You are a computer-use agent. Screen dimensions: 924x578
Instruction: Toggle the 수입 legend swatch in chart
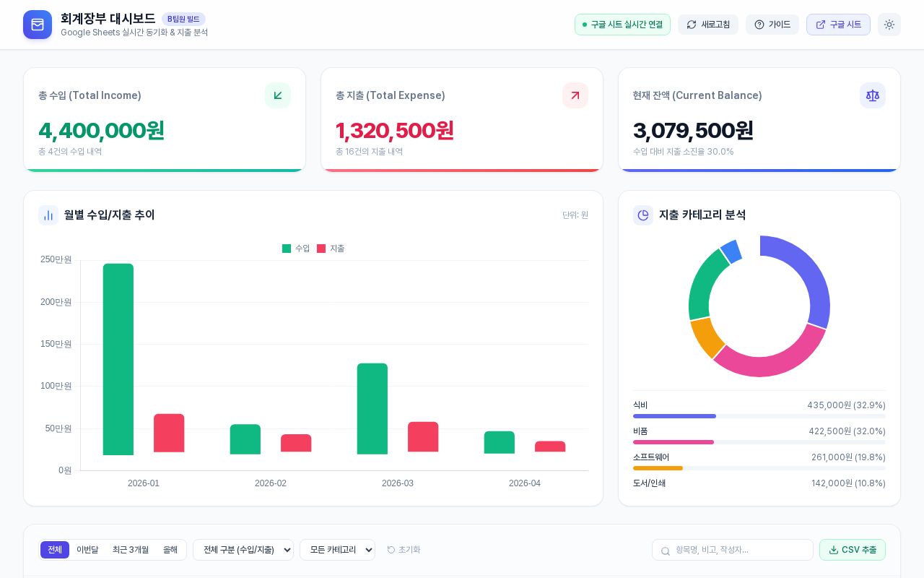tap(287, 249)
